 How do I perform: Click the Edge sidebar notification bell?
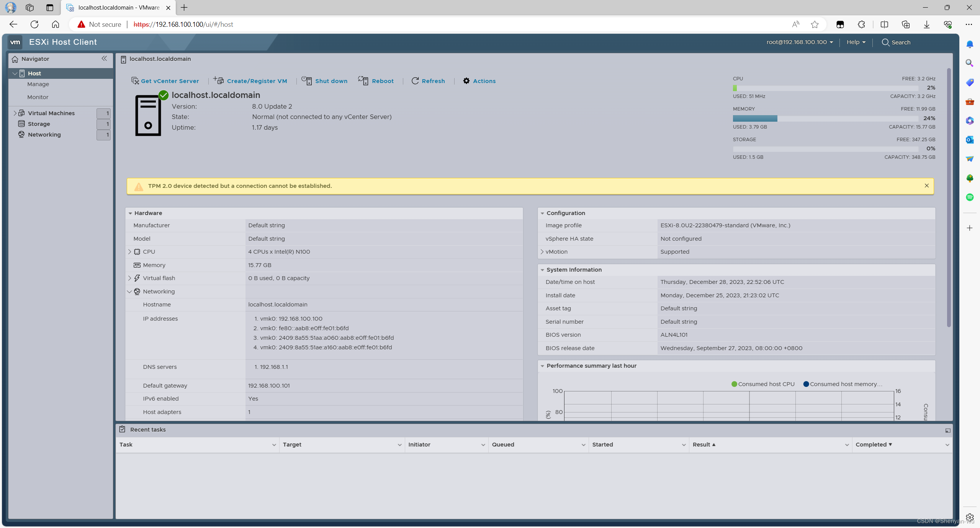[x=970, y=44]
